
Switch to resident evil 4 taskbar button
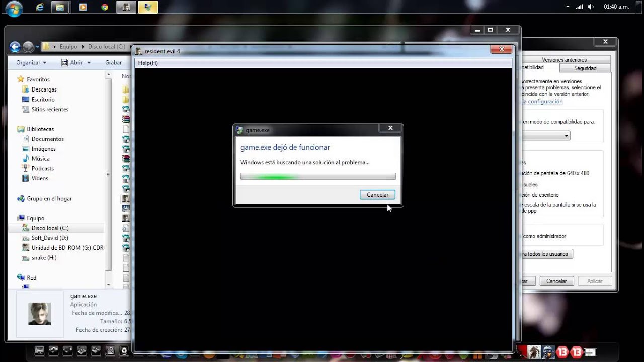126,7
